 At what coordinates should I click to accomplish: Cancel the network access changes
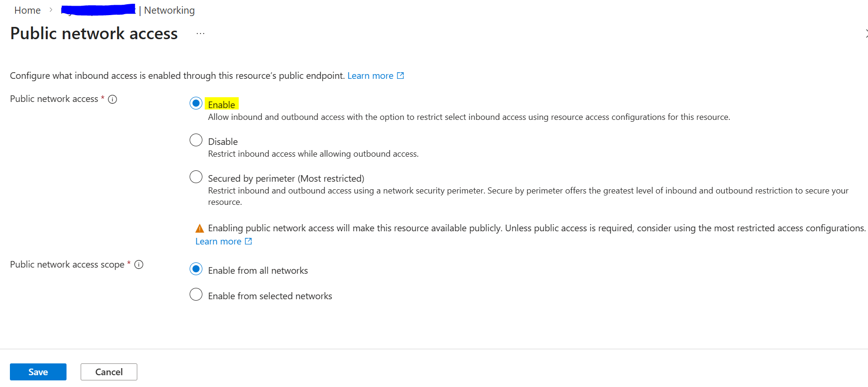109,372
